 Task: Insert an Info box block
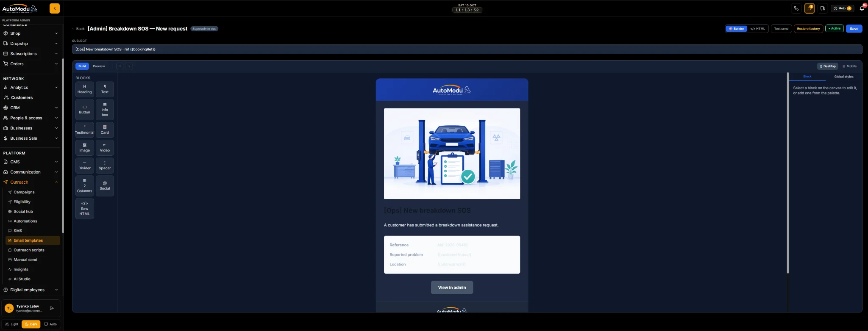pyautogui.click(x=105, y=110)
